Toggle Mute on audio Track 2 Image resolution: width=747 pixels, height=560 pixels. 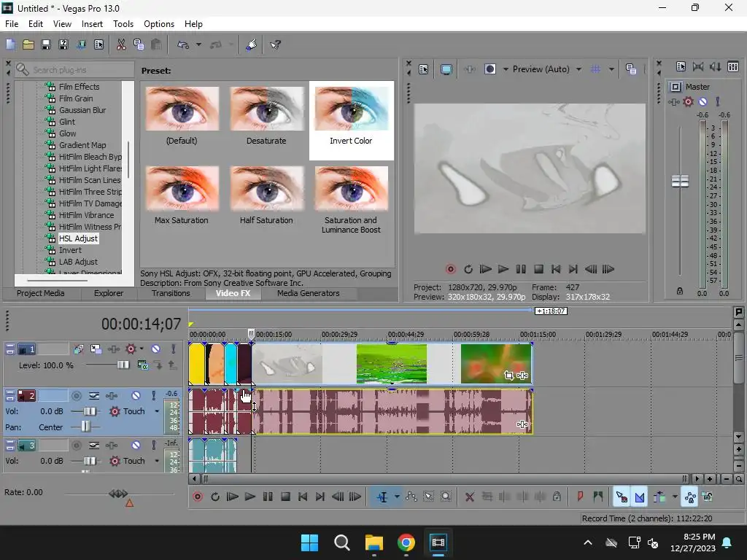click(x=136, y=395)
